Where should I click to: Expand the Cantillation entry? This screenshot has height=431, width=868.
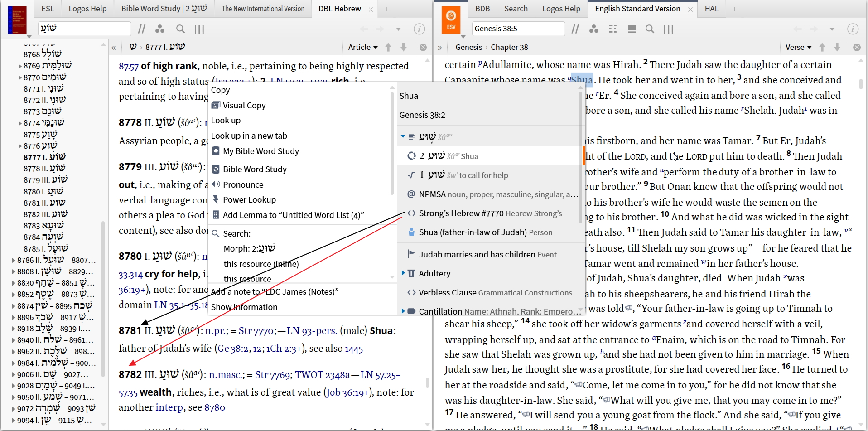coord(403,311)
